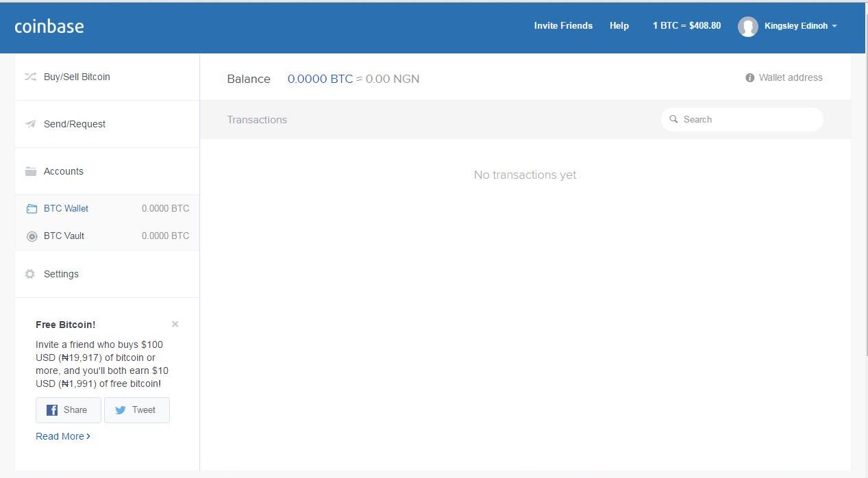Click the No transactions yet message
This screenshot has height=478, width=868.
tap(525, 175)
